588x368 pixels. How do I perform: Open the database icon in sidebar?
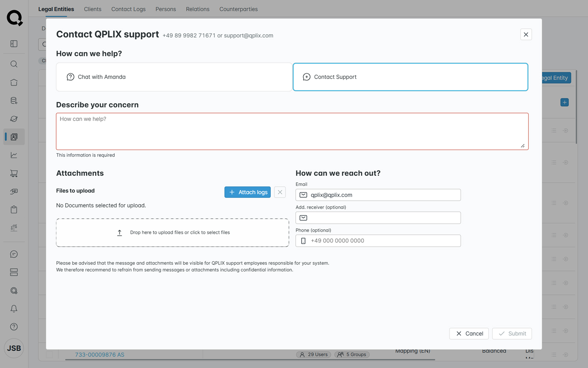click(14, 101)
